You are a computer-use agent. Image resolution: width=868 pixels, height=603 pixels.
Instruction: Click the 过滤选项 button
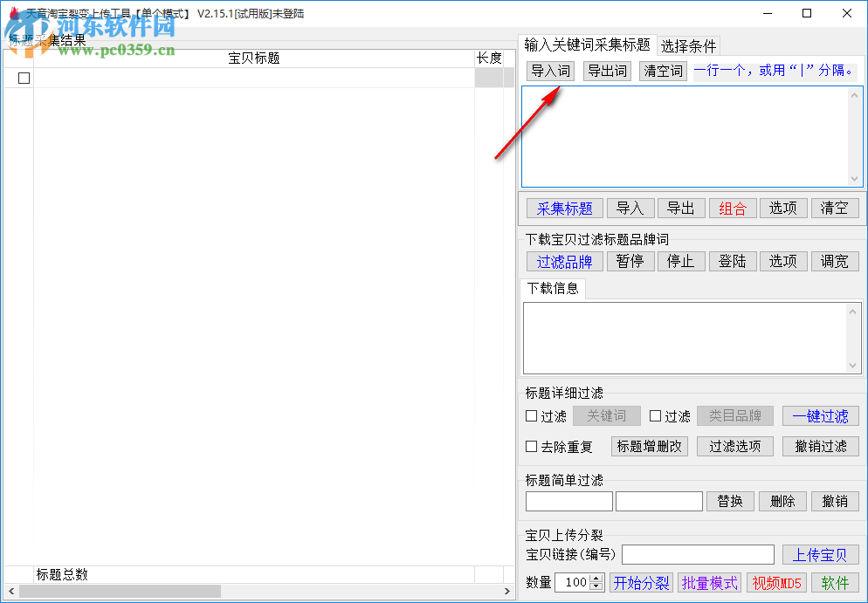click(x=735, y=447)
